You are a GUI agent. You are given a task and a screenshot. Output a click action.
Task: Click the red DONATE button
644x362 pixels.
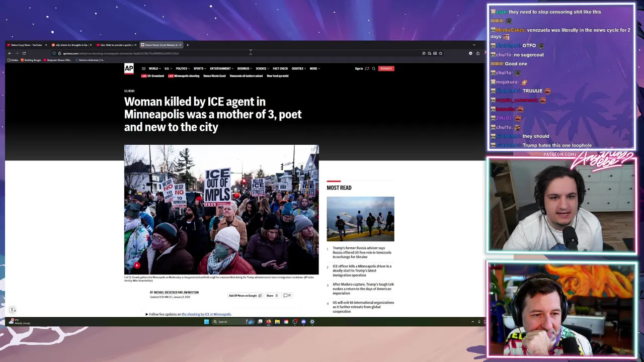coord(386,68)
